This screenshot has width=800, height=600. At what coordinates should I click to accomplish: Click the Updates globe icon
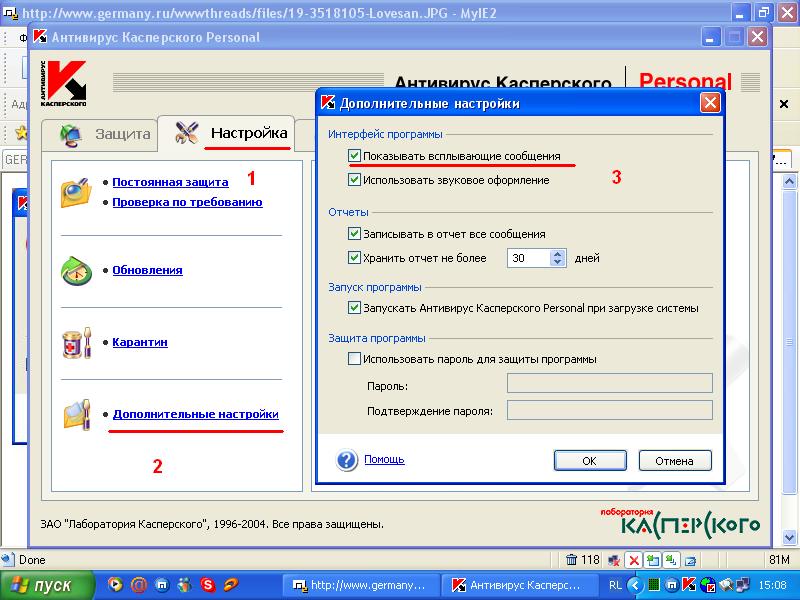(x=77, y=270)
